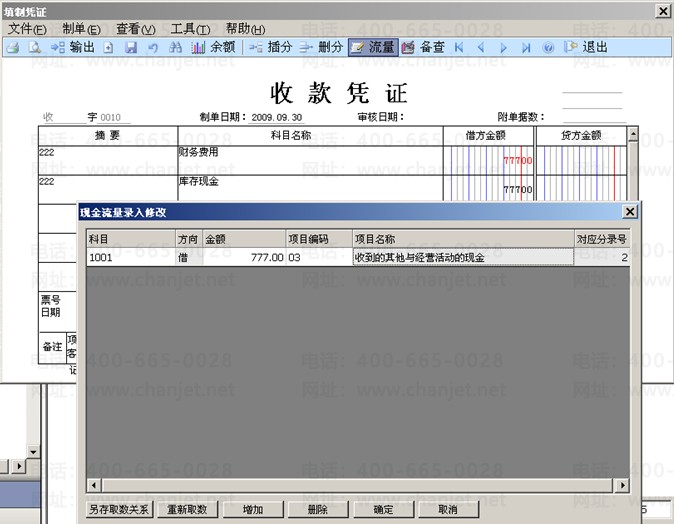
Task: Open the 工具(T) menu
Action: [190, 29]
